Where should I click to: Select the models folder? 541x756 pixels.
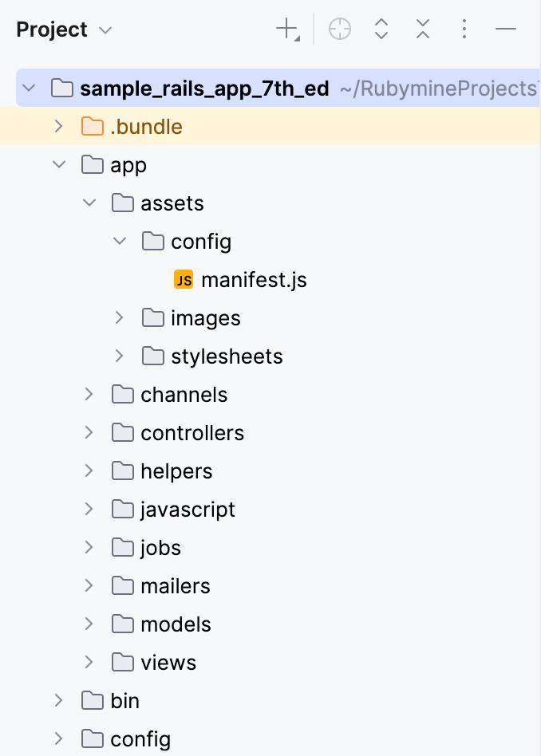tap(176, 624)
